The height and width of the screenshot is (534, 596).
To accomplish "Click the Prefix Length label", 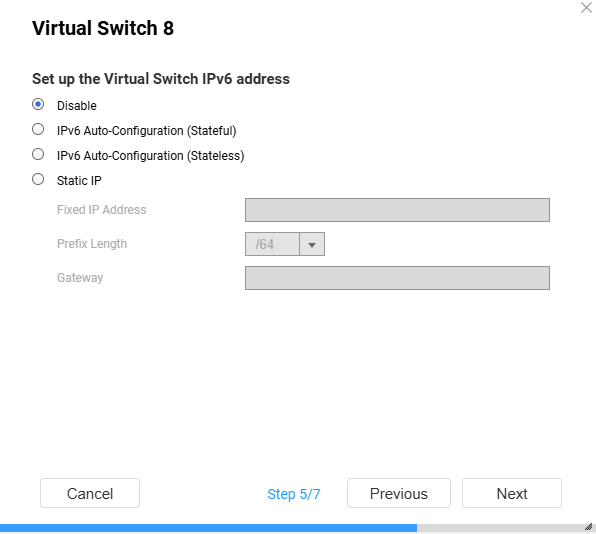I will click(x=92, y=244).
